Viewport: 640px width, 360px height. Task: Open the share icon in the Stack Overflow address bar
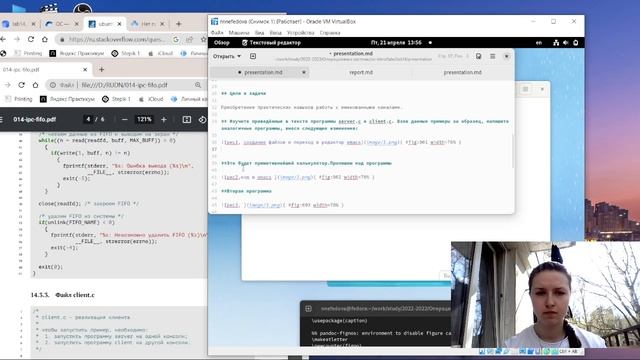(189, 39)
